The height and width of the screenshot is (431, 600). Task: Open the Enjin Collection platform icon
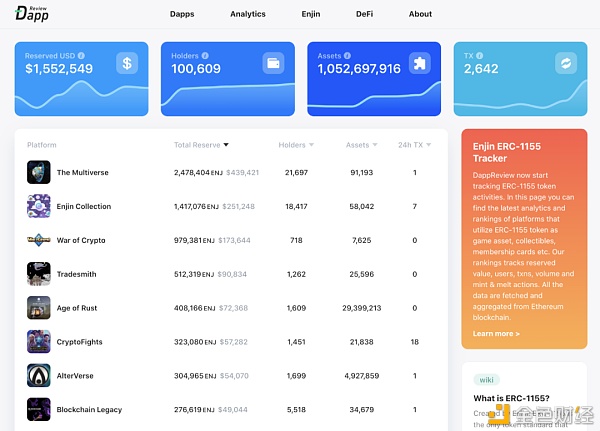pos(39,206)
